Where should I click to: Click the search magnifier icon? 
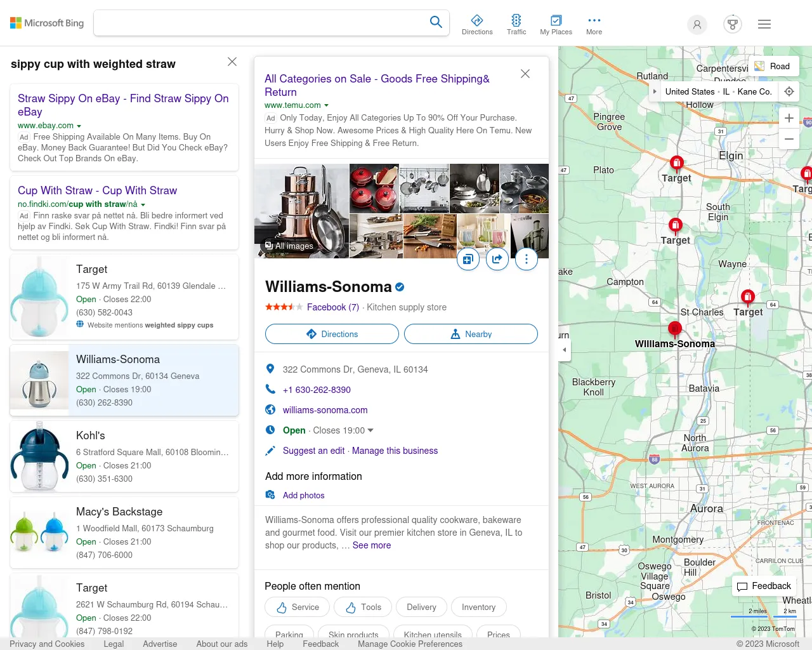pos(436,22)
